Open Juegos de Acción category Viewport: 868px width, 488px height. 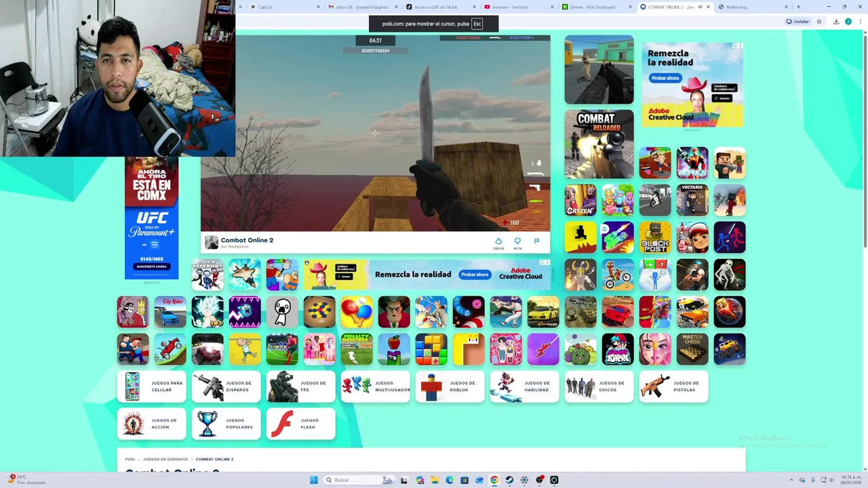point(152,424)
